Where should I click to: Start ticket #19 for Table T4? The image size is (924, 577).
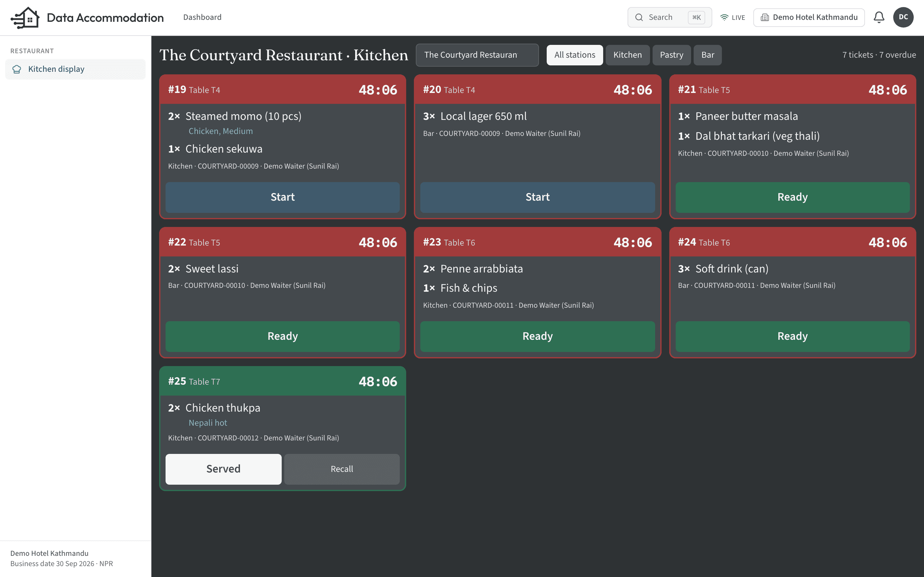click(x=283, y=197)
